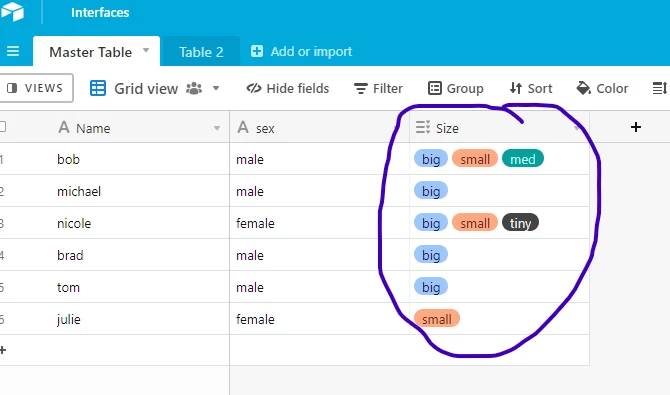Click the Filter funnel icon
Viewport: 670px width, 395px height.
361,88
